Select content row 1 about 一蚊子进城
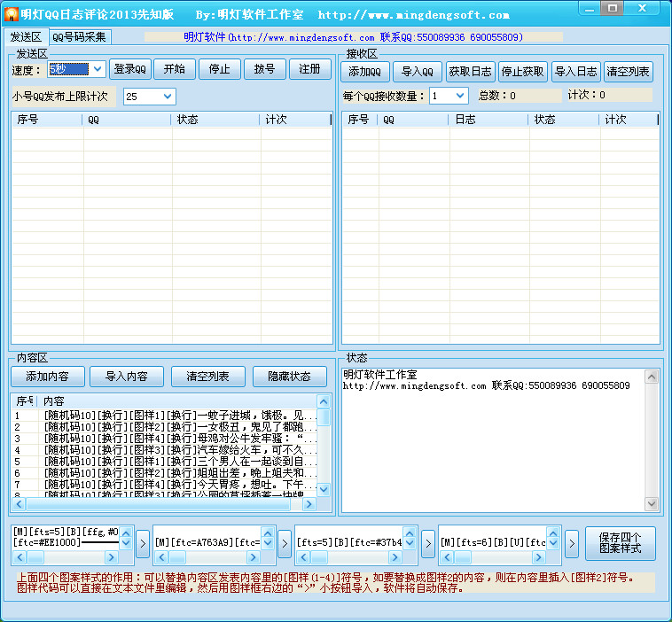Viewport: 672px width, 622px height. point(165,416)
